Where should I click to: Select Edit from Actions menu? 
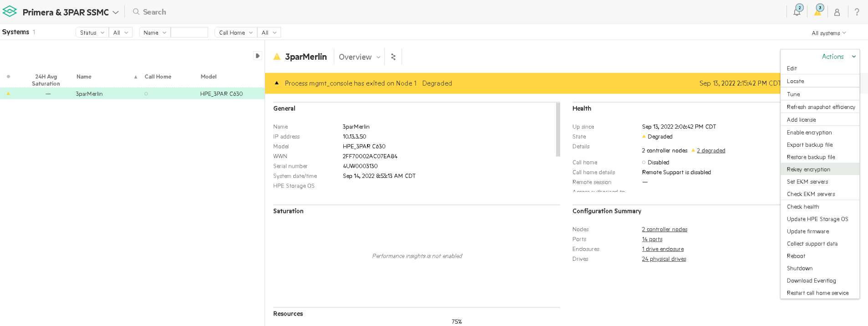coord(820,68)
